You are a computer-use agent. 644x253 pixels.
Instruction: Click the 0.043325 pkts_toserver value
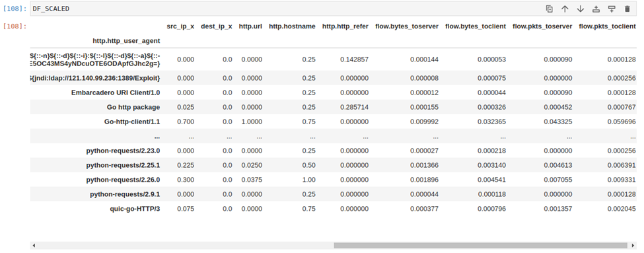click(x=558, y=122)
